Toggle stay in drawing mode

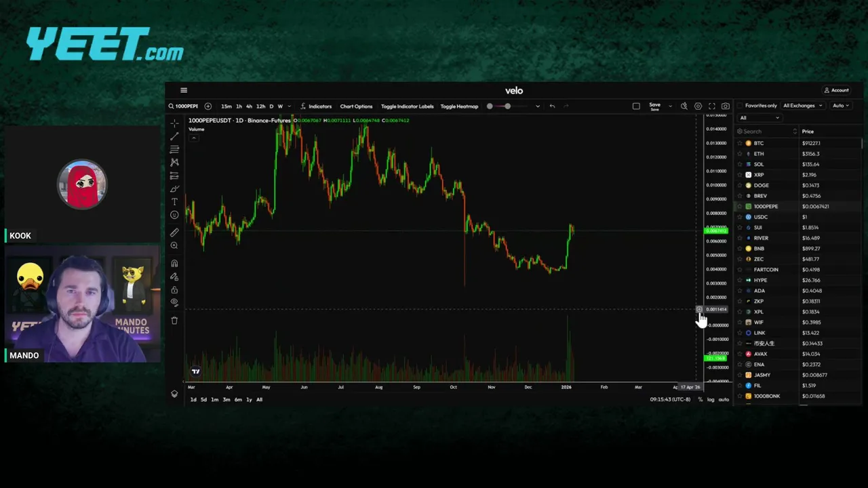(x=174, y=277)
